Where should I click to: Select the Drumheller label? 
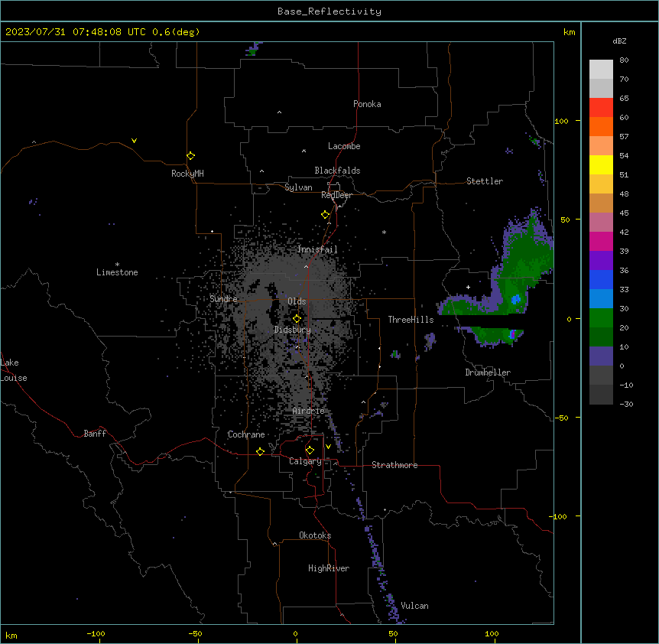click(488, 372)
